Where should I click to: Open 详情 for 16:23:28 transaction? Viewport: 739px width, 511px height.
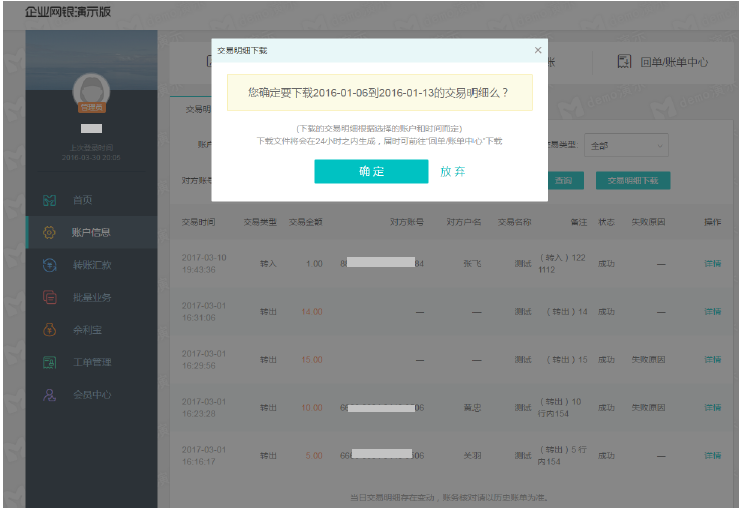(x=712, y=408)
